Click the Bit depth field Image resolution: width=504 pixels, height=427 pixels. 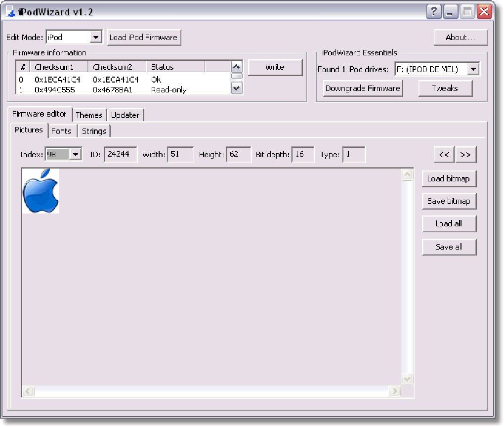click(303, 154)
